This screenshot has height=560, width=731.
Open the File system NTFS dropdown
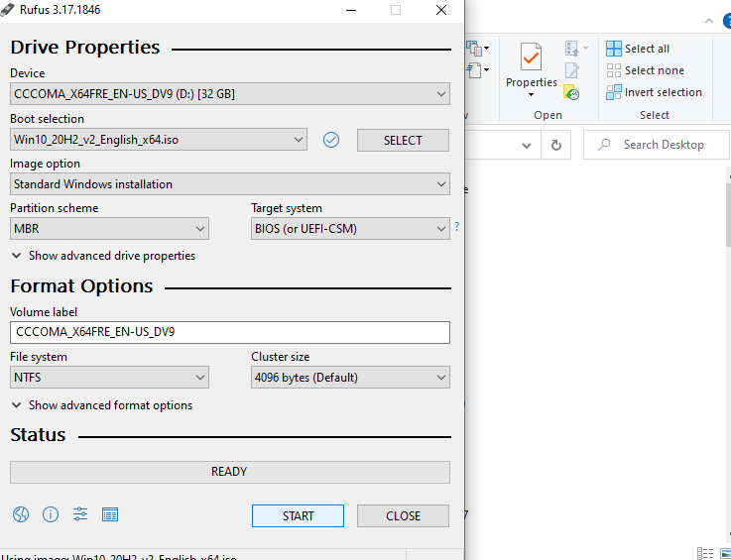tap(109, 378)
